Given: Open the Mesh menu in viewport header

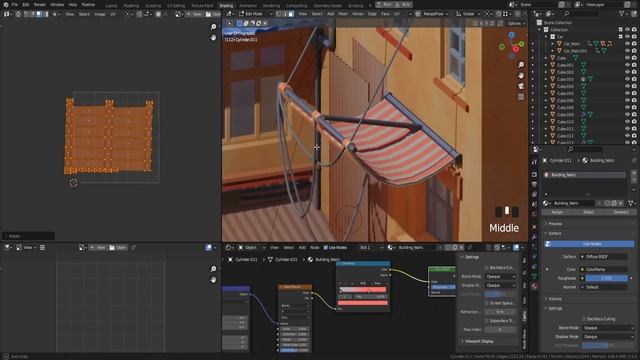Looking at the screenshot, I should [343, 14].
